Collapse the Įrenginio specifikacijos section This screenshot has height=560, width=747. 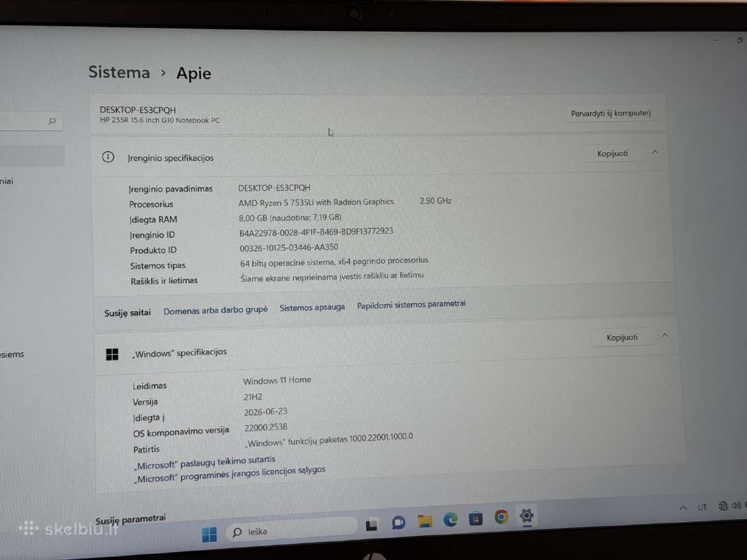point(655,152)
